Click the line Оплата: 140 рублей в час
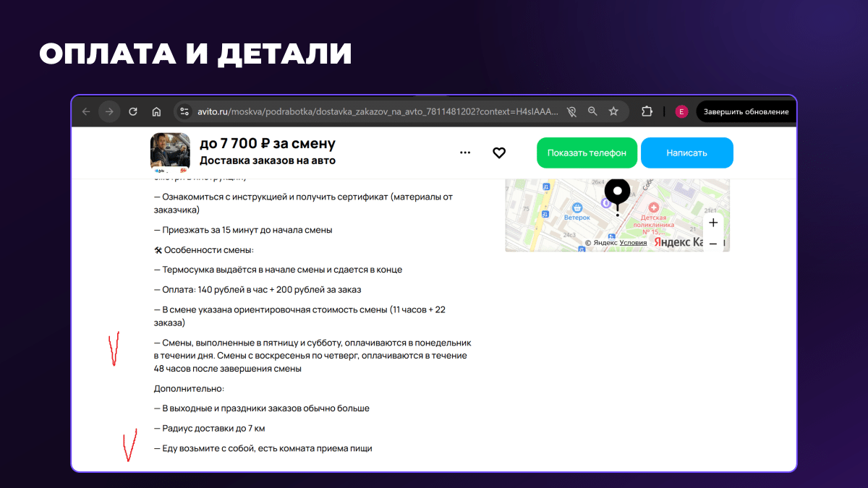Screen dimensions: 868x488 258,289
